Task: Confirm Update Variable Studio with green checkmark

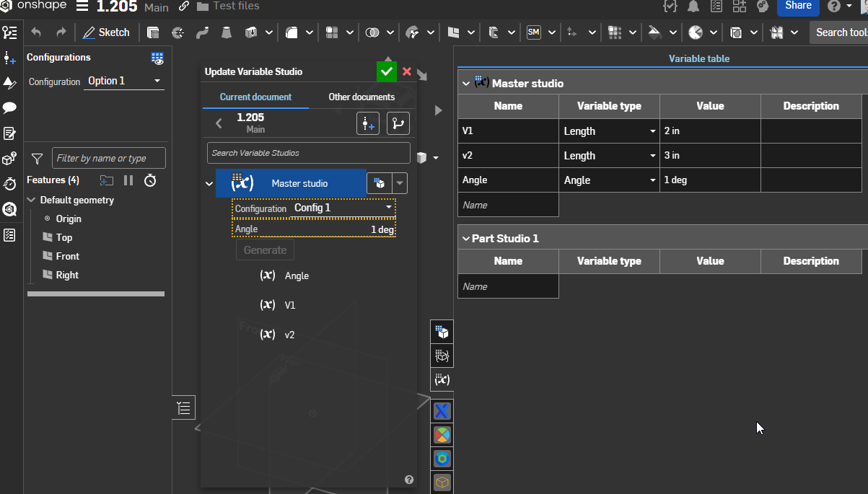Action: [x=387, y=71]
